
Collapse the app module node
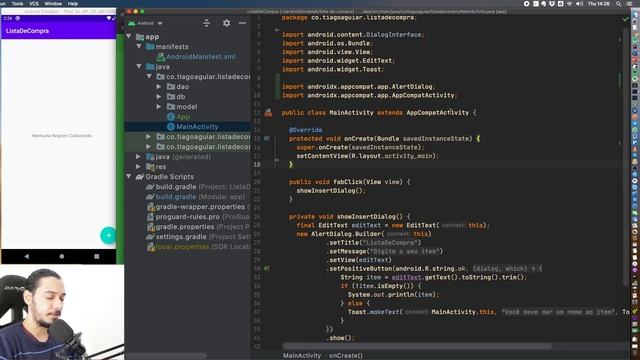coord(129,37)
